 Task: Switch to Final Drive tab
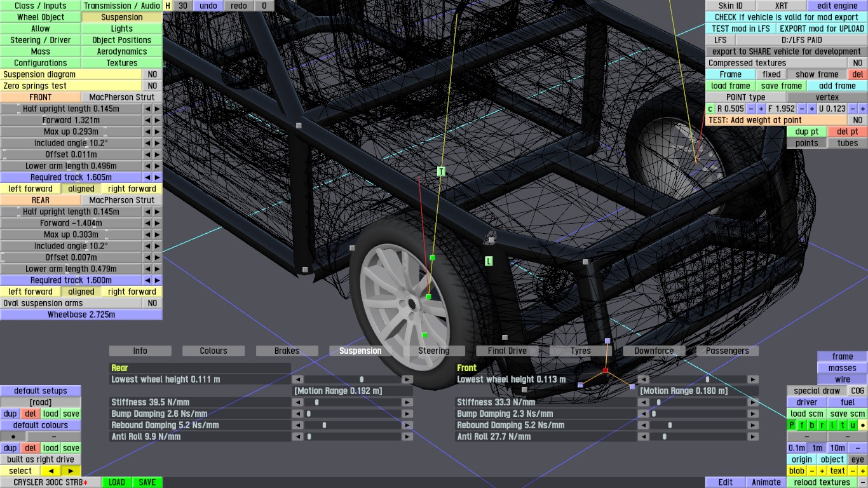[507, 351]
